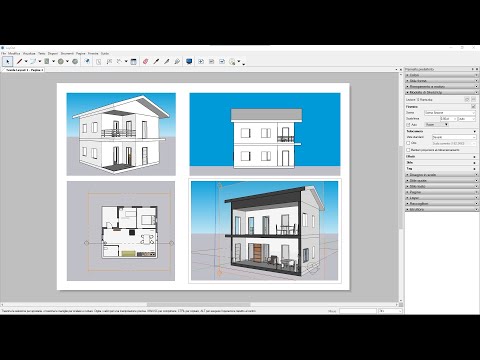
Task: Pick the Dimension tool
Action: (x=119, y=61)
